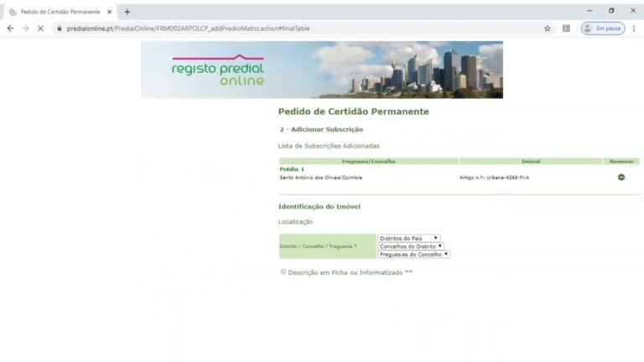
Task: Select Descrição em Ficha ou Informatizado option
Action: [283, 271]
